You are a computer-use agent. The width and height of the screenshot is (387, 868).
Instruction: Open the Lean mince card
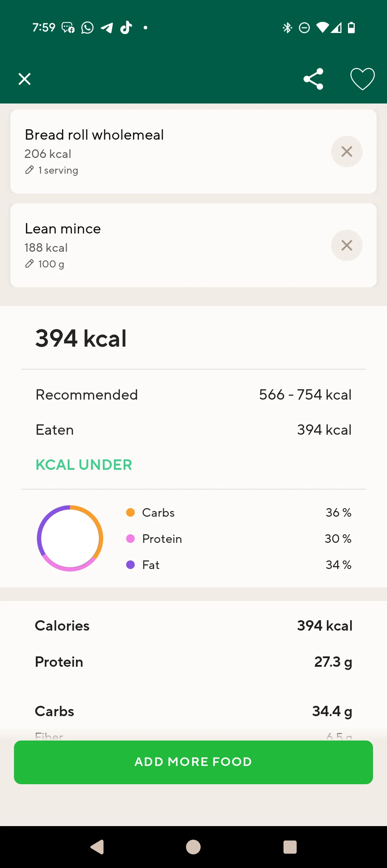point(193,245)
